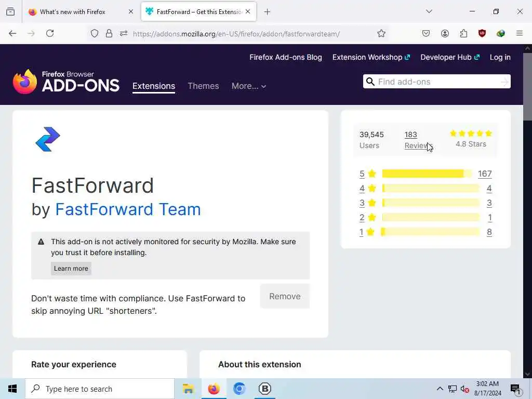The height and width of the screenshot is (399, 532).
Task: Reload the current page
Action: (x=50, y=33)
